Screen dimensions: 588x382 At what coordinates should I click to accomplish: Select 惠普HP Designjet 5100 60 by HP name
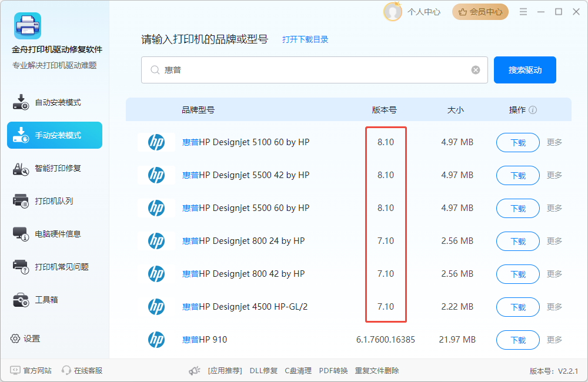(x=246, y=142)
